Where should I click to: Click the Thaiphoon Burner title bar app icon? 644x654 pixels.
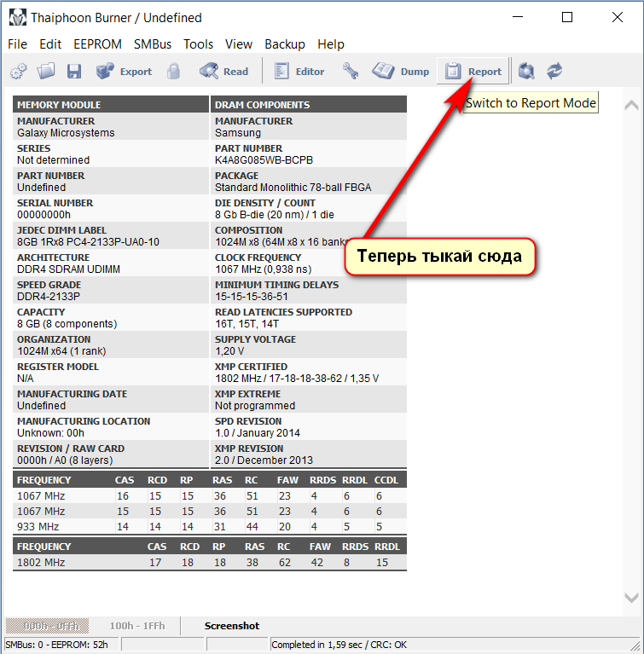tap(18, 18)
